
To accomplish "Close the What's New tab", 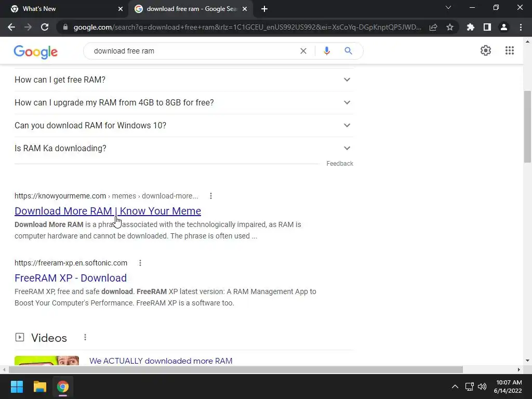I will pyautogui.click(x=121, y=9).
